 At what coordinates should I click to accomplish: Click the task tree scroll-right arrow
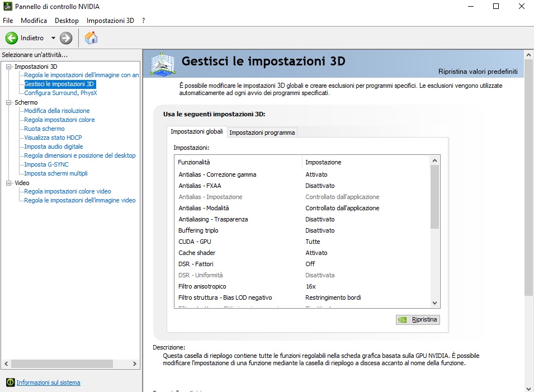[x=135, y=363]
